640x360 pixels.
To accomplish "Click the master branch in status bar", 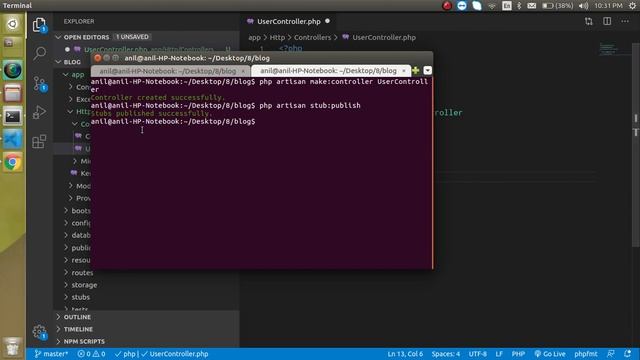I will 51,354.
